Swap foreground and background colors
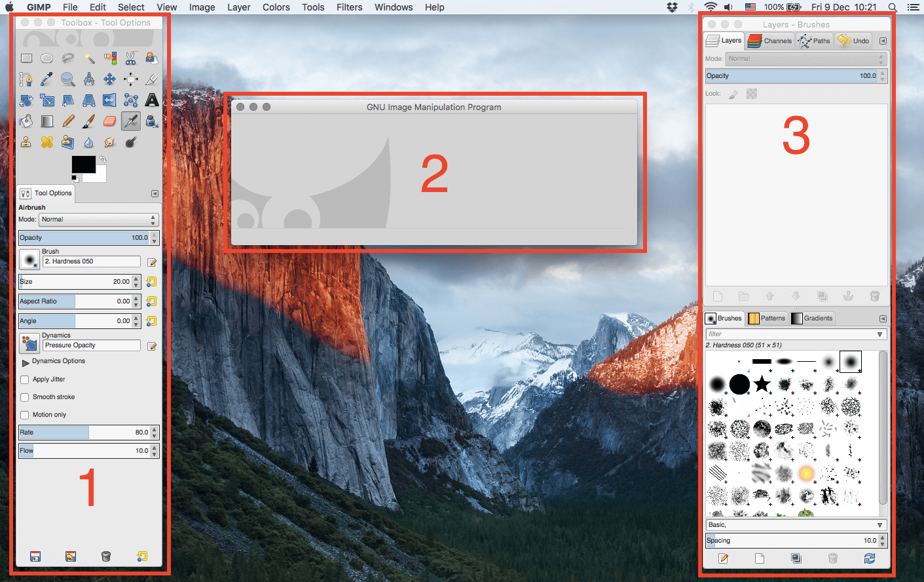The height and width of the screenshot is (582, 924). [103, 159]
